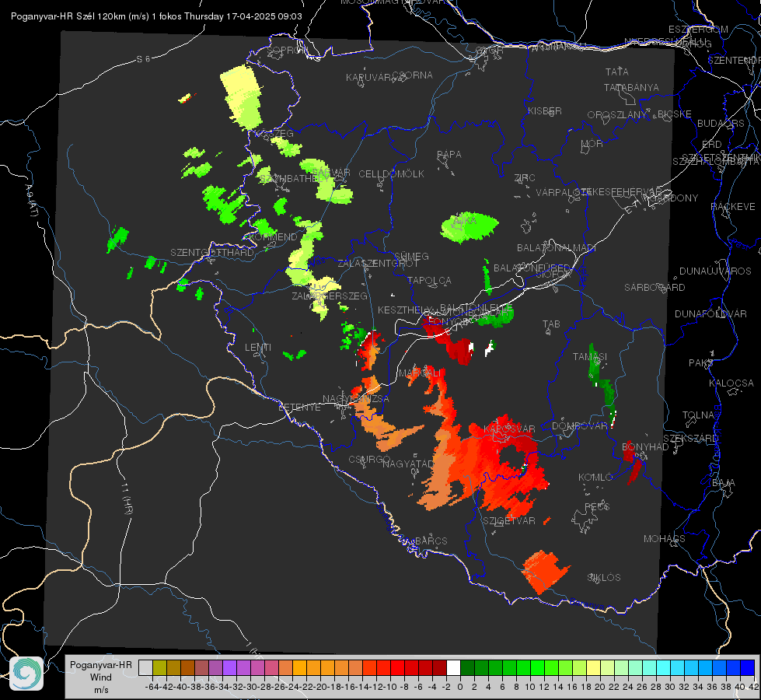Click the BALATONALMADI label

(557, 248)
